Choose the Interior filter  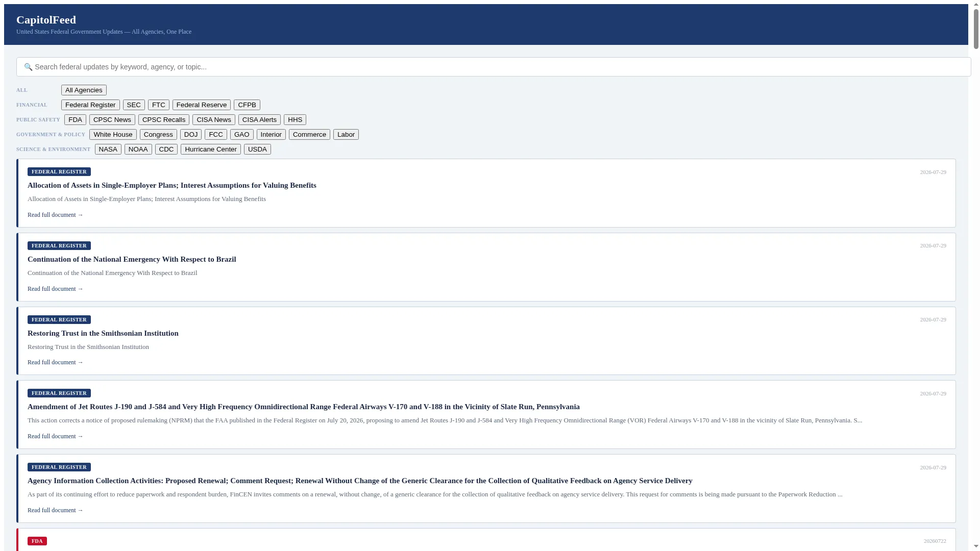tap(271, 135)
